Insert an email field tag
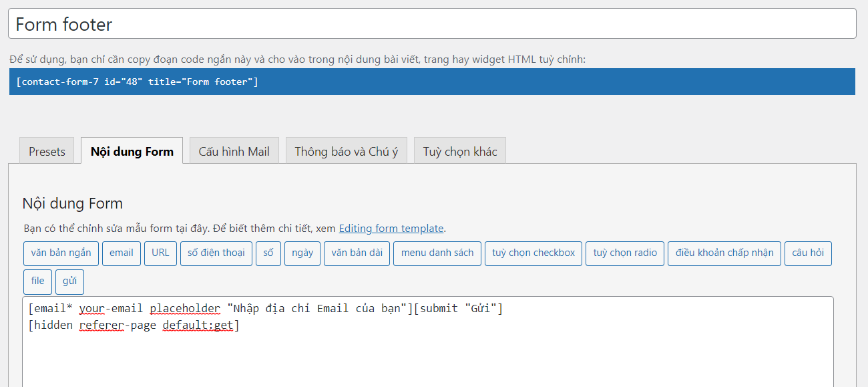Screen dimensions: 868x387 (x=122, y=253)
